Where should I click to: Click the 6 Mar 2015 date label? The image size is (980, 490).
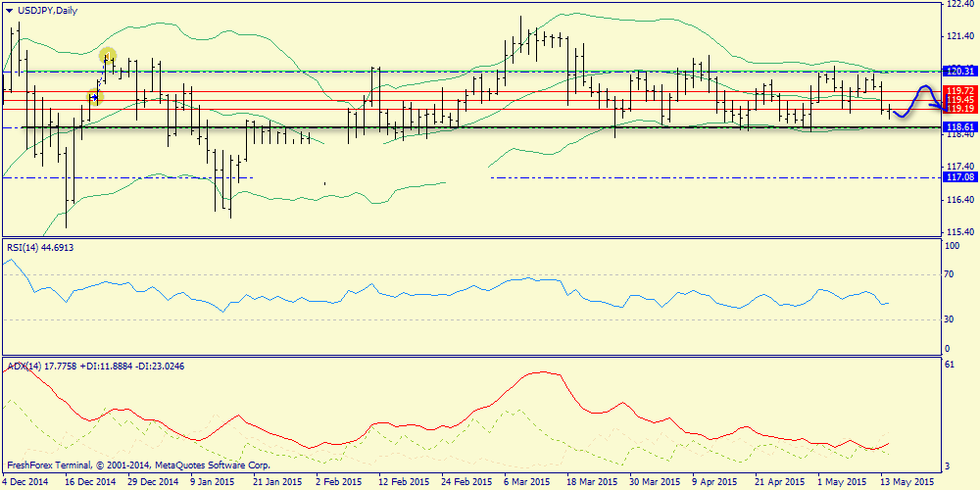coord(527,482)
